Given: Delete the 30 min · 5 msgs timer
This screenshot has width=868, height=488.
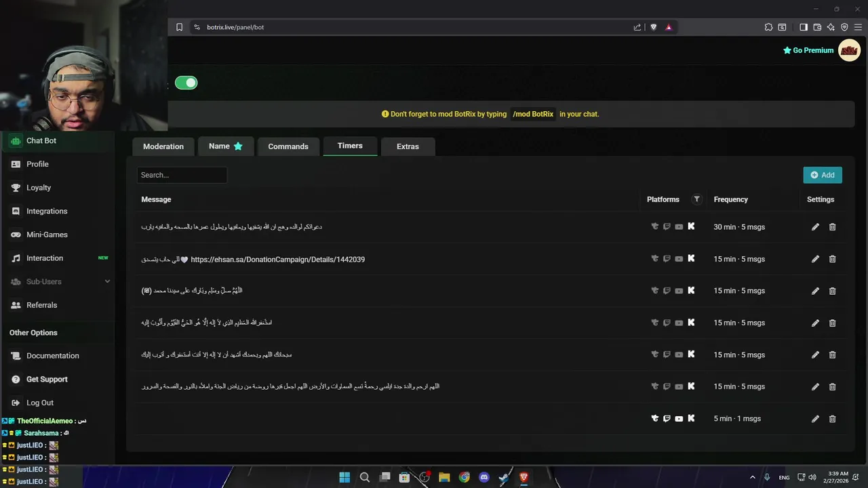Looking at the screenshot, I should (833, 227).
